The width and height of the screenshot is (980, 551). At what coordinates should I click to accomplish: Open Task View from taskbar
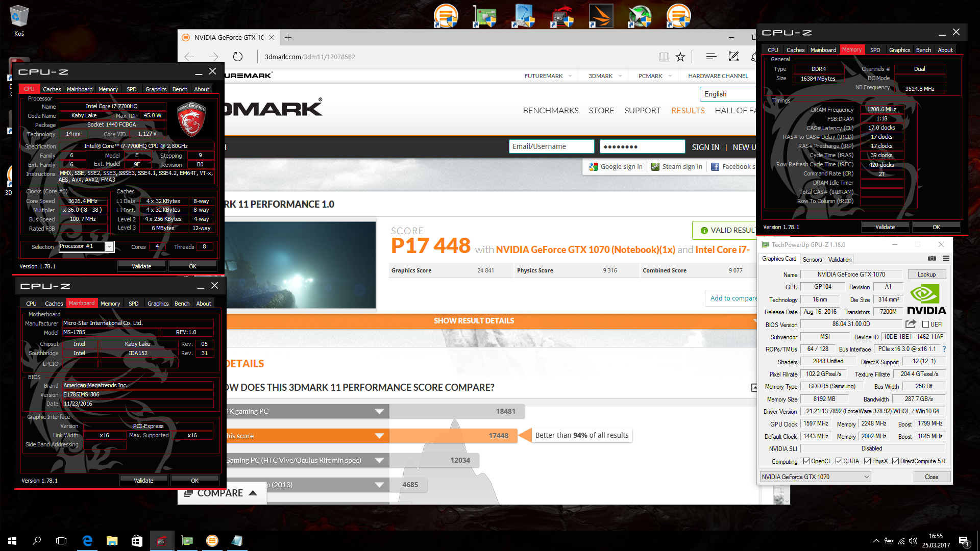tap(61, 541)
